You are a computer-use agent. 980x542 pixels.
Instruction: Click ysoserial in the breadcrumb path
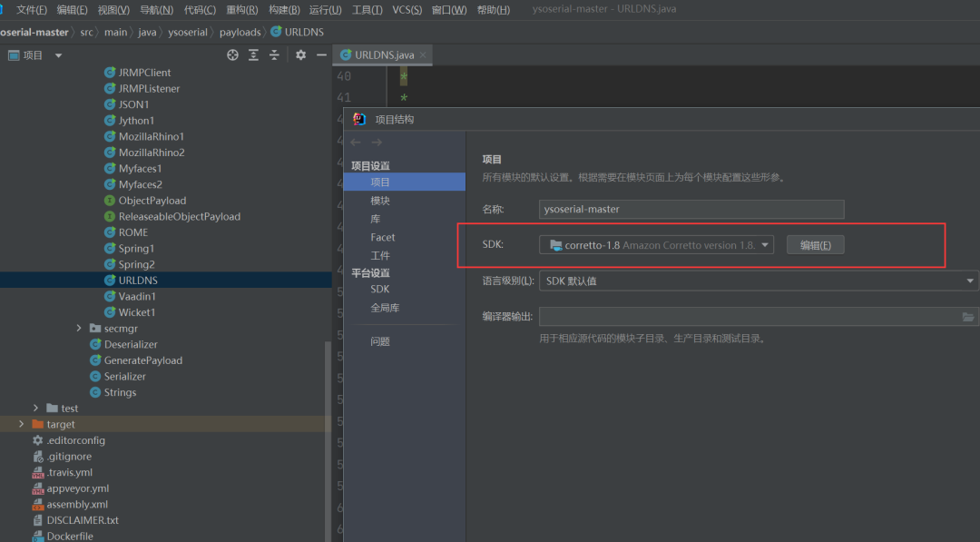coord(188,32)
